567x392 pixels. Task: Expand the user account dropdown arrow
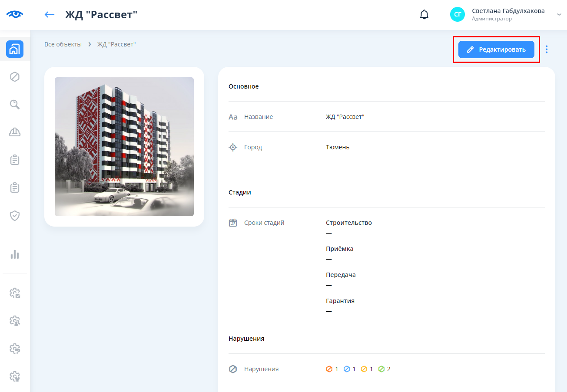[559, 15]
